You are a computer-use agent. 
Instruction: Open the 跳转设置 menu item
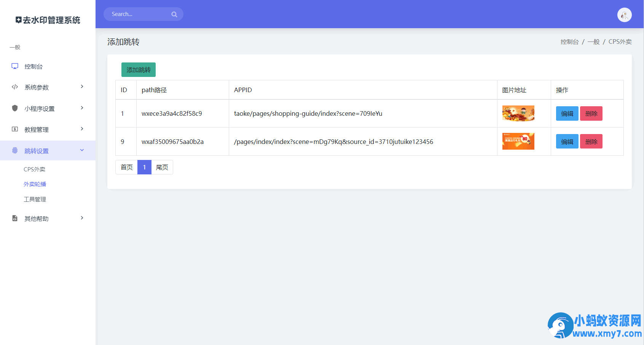tap(48, 150)
